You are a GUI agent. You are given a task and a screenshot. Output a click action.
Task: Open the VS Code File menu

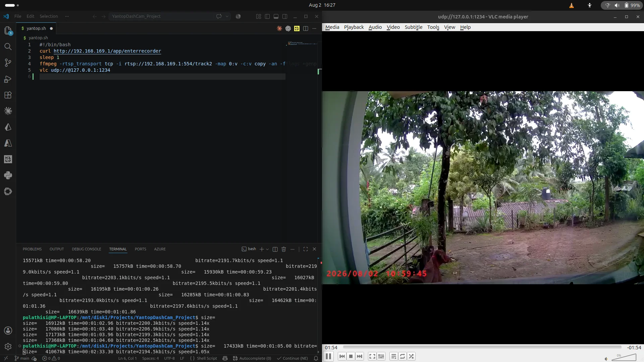point(18,16)
